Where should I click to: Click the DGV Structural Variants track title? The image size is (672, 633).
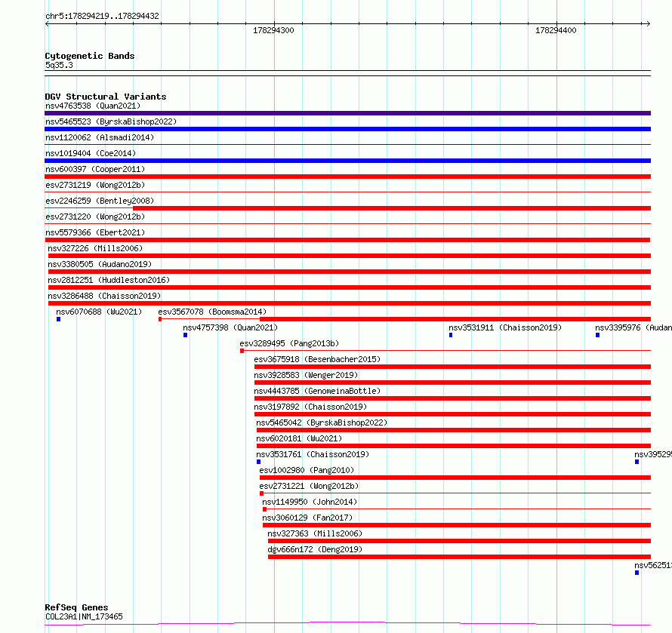(x=106, y=97)
